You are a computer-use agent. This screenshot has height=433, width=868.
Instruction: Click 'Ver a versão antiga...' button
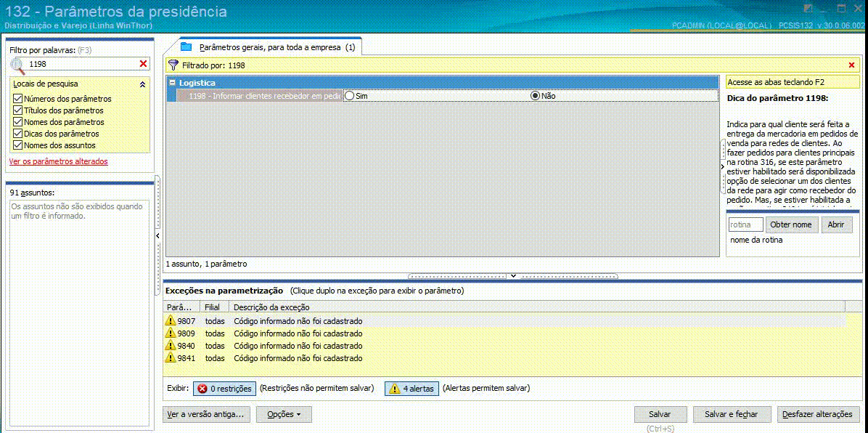tap(208, 414)
